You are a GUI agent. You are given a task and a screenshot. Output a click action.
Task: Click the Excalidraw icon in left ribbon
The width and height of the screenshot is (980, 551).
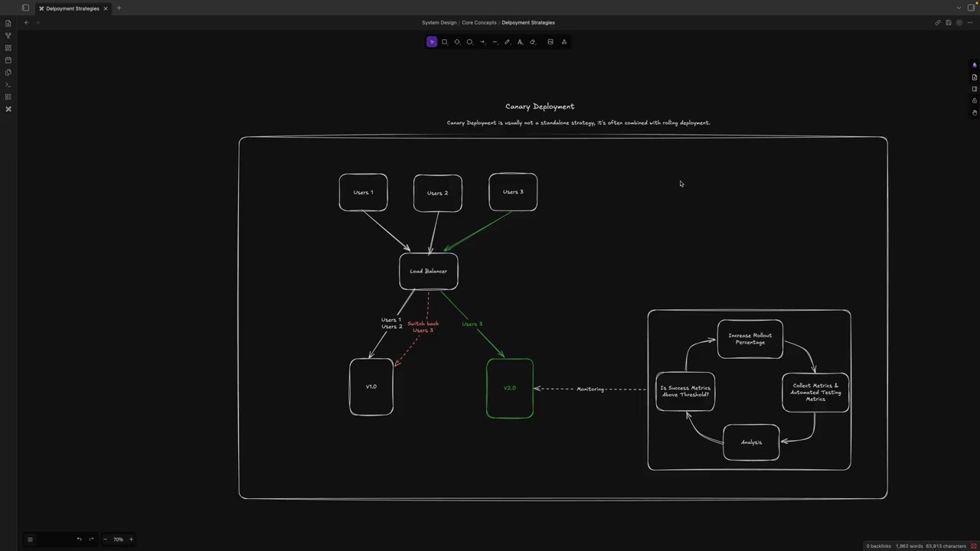8,109
